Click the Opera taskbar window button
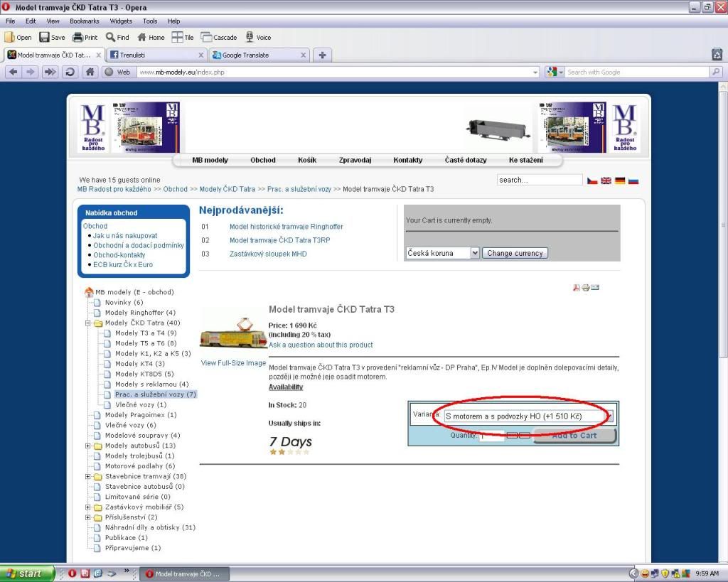The height and width of the screenshot is (582, 728). [184, 574]
